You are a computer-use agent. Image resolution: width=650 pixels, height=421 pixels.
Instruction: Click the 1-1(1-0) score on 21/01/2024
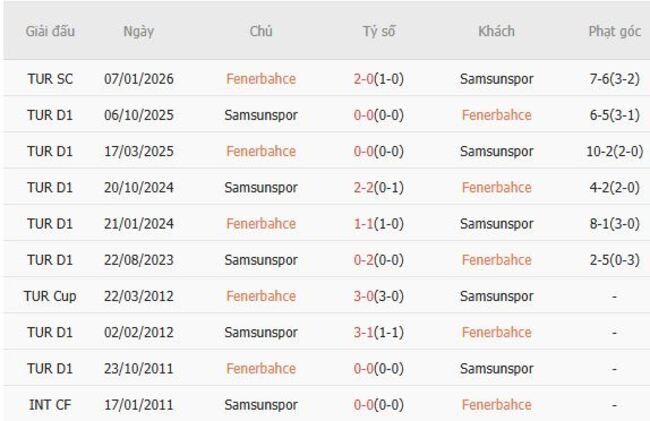[378, 224]
